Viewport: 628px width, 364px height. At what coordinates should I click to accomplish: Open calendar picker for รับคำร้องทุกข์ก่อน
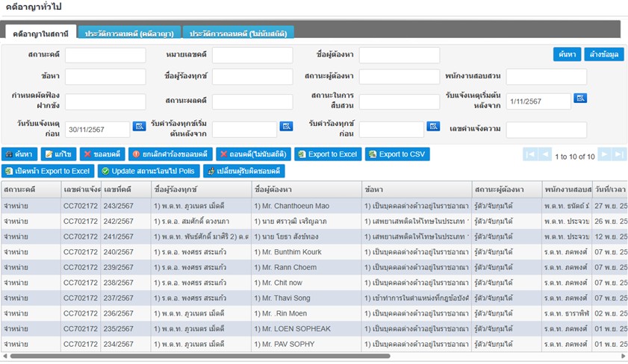[x=433, y=127]
